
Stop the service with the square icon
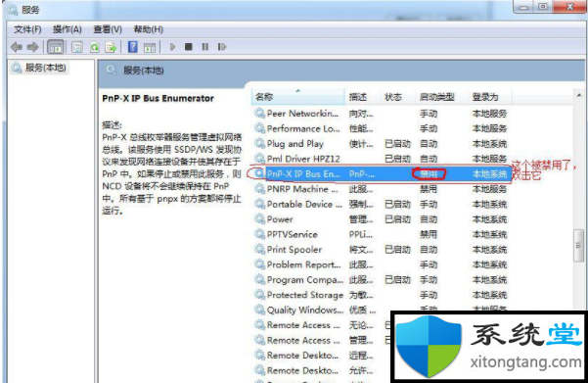coord(189,47)
